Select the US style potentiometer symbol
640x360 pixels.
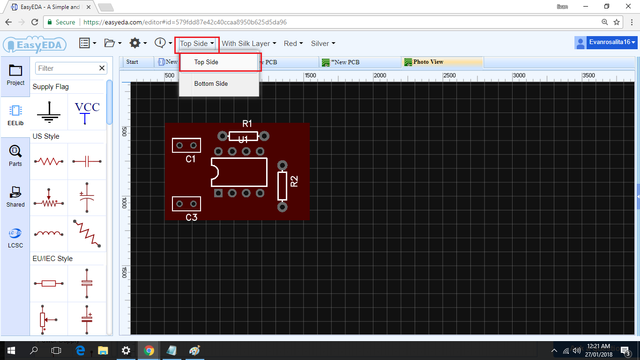(x=49, y=198)
